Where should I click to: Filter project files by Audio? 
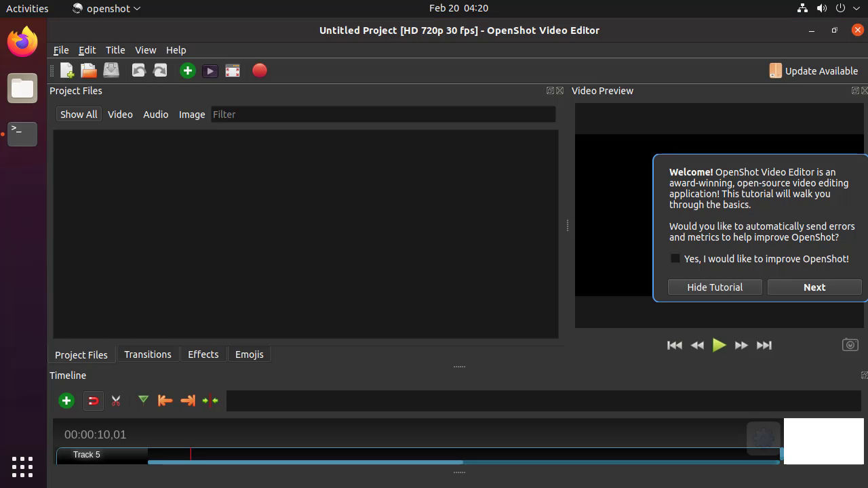click(155, 115)
